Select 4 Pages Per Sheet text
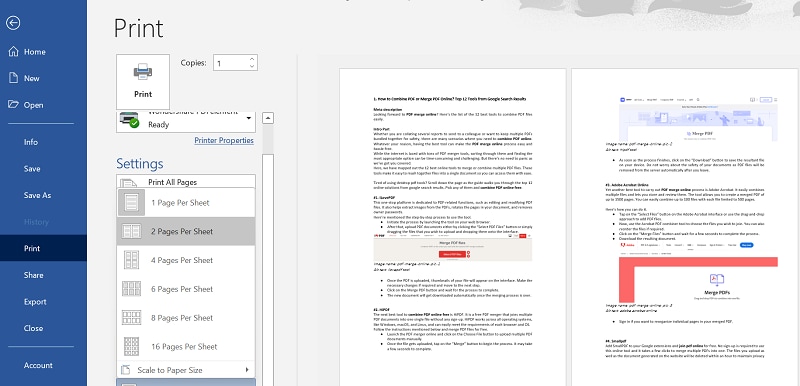This screenshot has height=386, width=800. (x=182, y=260)
